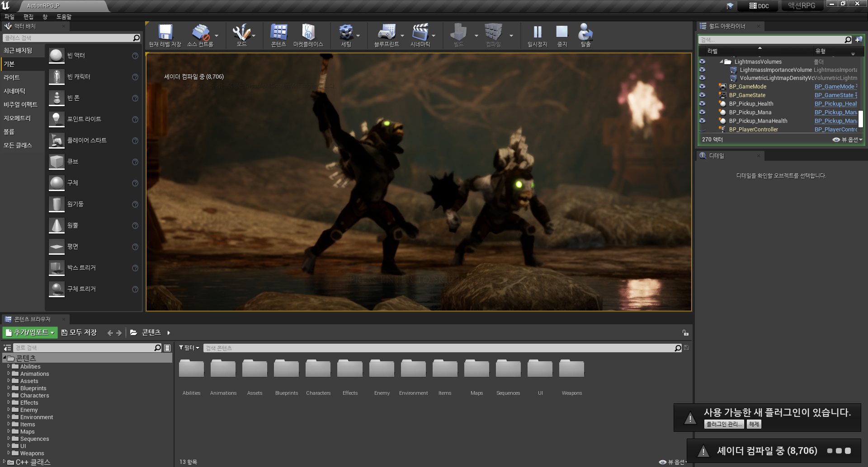The width and height of the screenshot is (868, 467).
Task: Open the Filters dropdown in Content Browser
Action: (189, 348)
